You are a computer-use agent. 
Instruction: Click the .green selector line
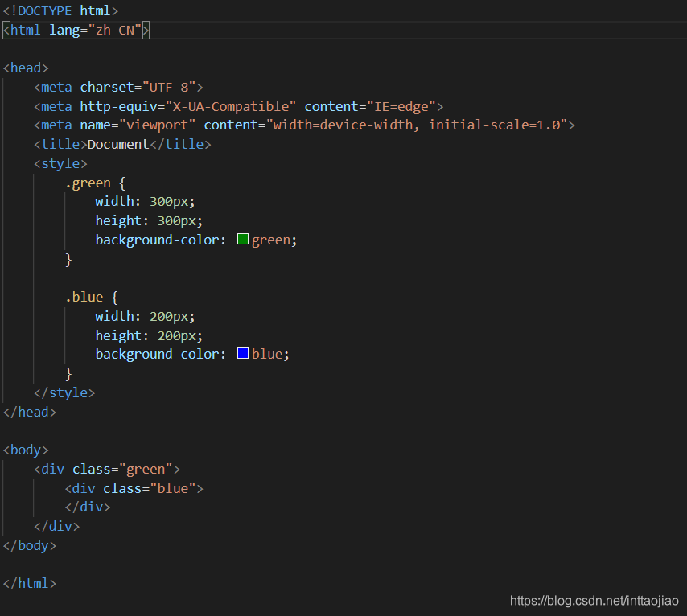click(96, 183)
